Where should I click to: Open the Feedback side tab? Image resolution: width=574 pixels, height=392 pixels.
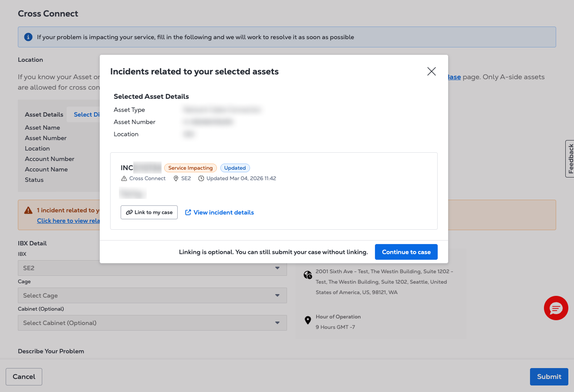click(x=570, y=159)
